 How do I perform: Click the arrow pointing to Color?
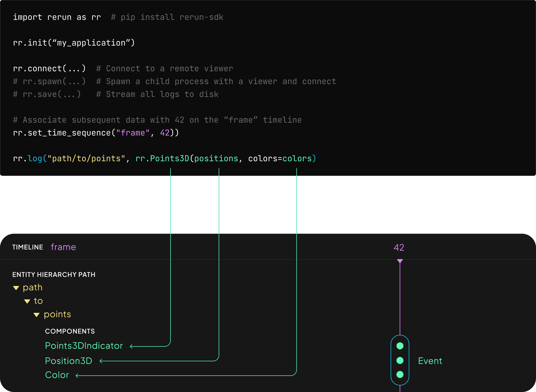78,376
